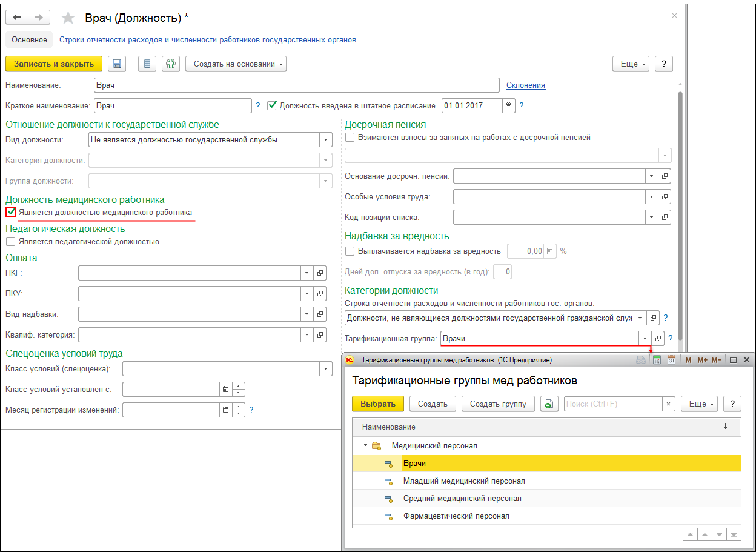Click the Поиск (Ctrl+F) search field
The height and width of the screenshot is (552, 756).
point(613,404)
